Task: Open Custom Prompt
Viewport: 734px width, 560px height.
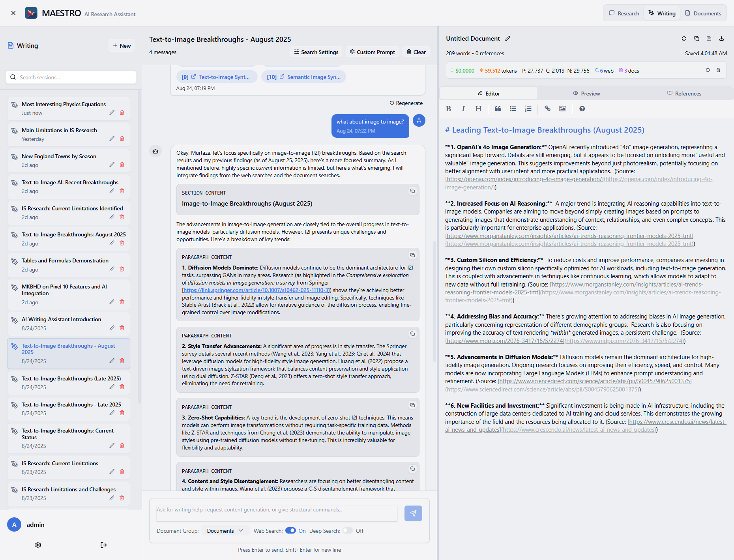Action: tap(373, 52)
